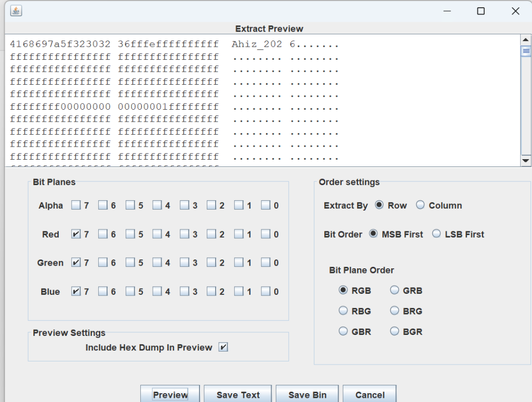The width and height of the screenshot is (532, 402).
Task: Disable Include Hex Dump In Preview
Action: [223, 347]
